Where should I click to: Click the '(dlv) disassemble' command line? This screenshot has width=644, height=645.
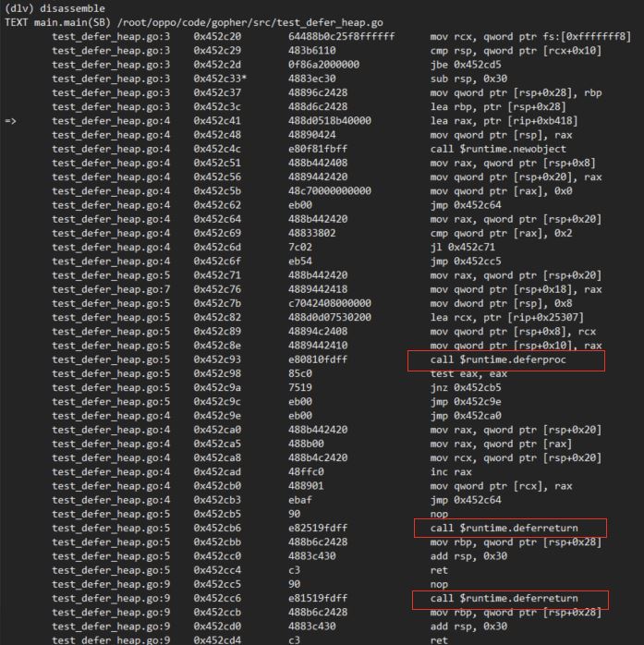[x=55, y=8]
